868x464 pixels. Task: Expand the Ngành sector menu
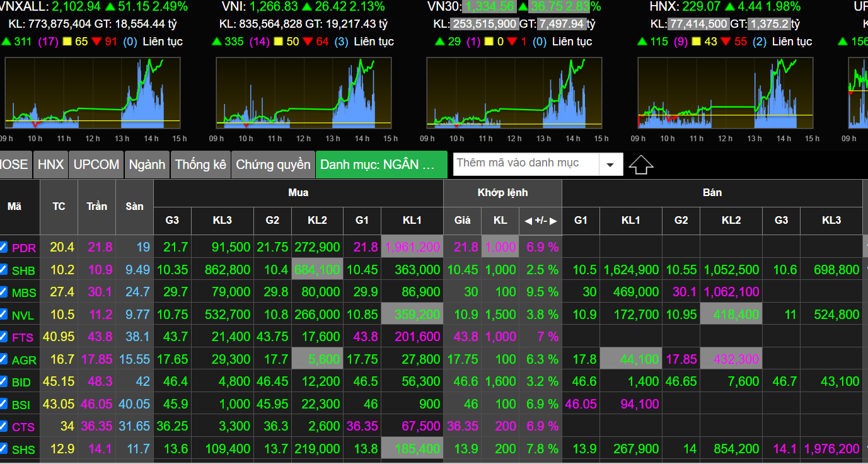tap(147, 165)
